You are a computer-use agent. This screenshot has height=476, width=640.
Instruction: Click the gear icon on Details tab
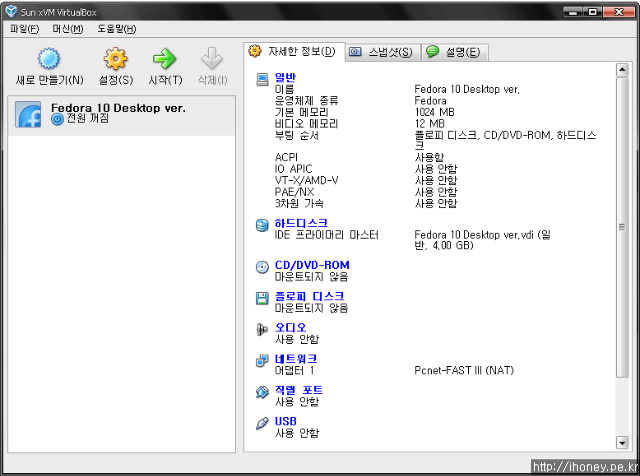pos(255,51)
